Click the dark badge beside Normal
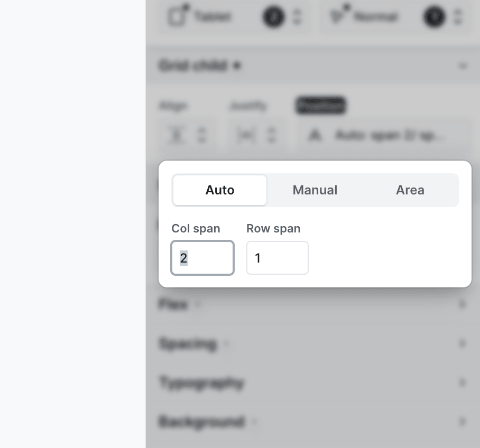 coord(433,17)
